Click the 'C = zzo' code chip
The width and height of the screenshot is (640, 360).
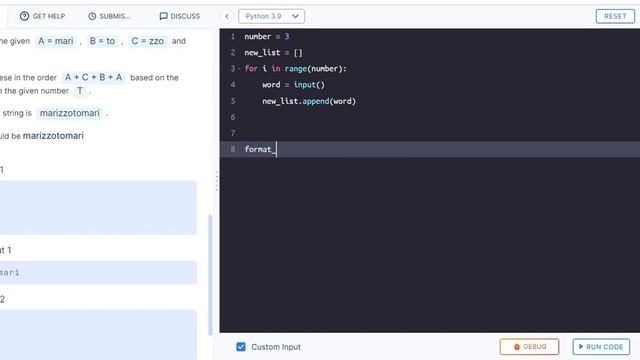147,41
